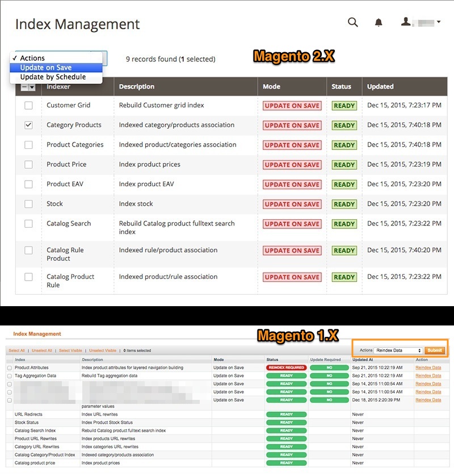Click Select All link in Magento 1 grid
The width and height of the screenshot is (454, 476).
pyautogui.click(x=16, y=350)
